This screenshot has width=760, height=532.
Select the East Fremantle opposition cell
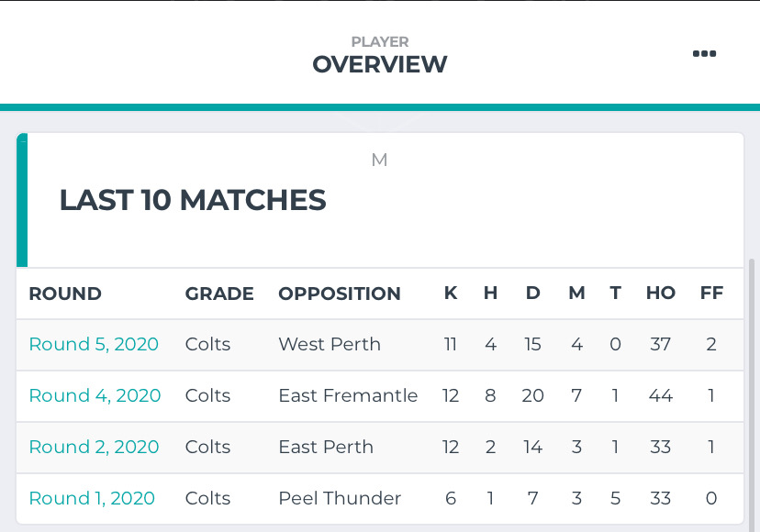[348, 396]
